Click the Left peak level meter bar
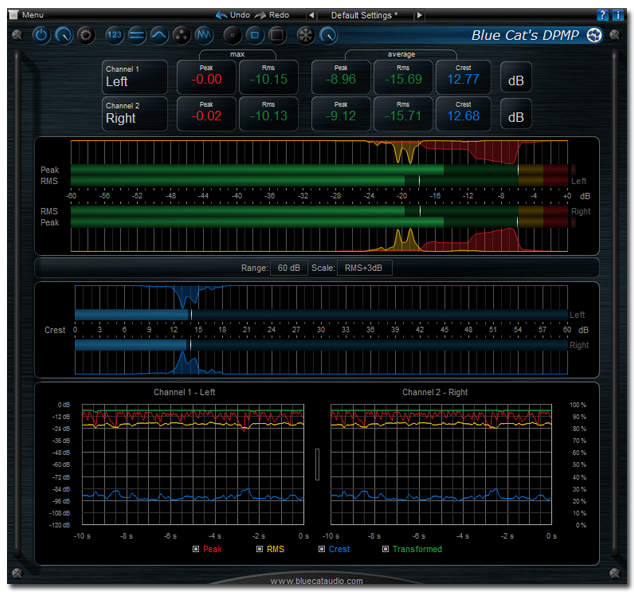The width and height of the screenshot is (634, 595). click(319, 170)
